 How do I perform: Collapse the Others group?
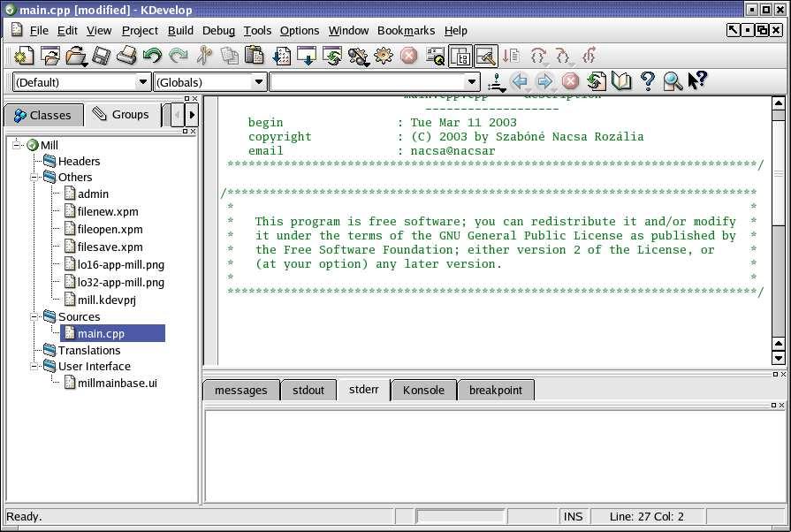coord(34,178)
